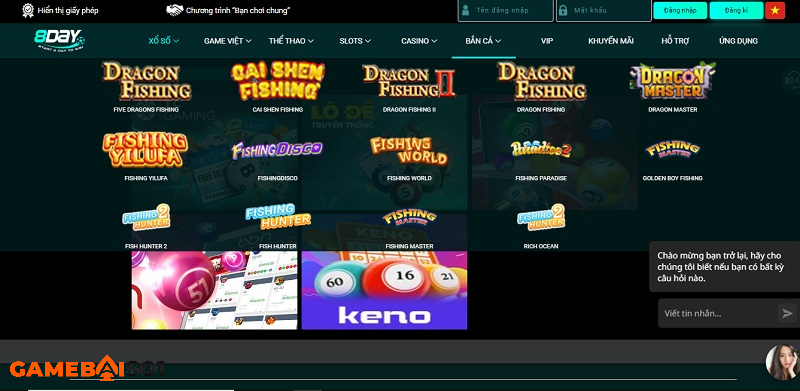Screen dimensions: 800x391
Task: Click the 8DAY site logo
Action: [x=59, y=40]
